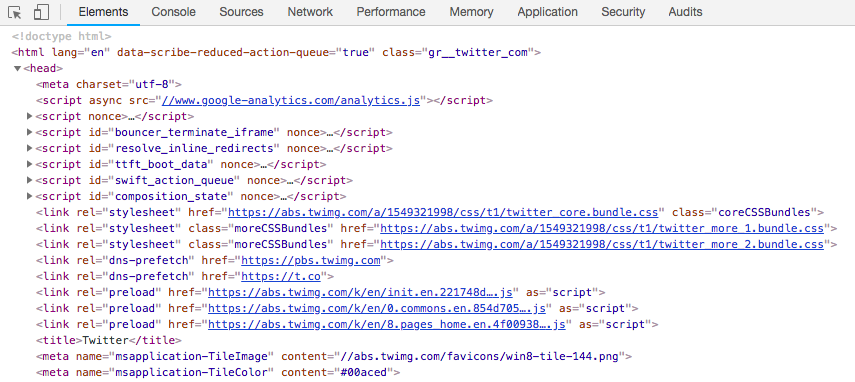
Task: Expand the composition_state script node
Action: 30,196
